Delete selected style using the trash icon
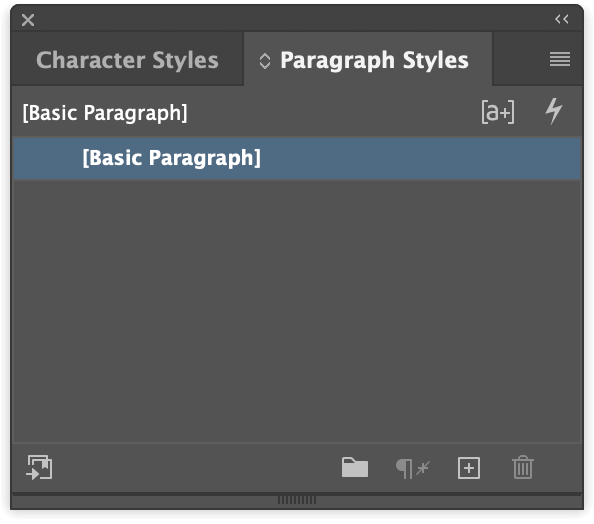Screen dimensions: 594x524 point(523,468)
